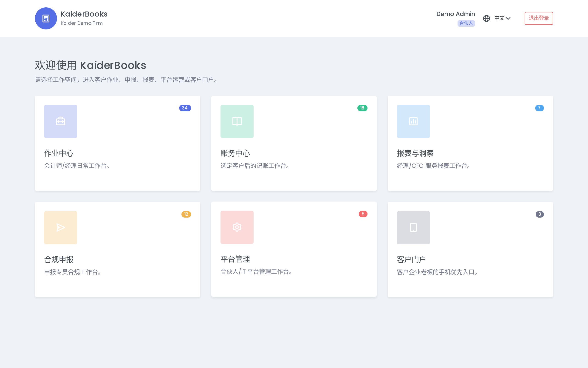Click the gear icon on 平台管理 card
588x368 pixels.
(237, 227)
